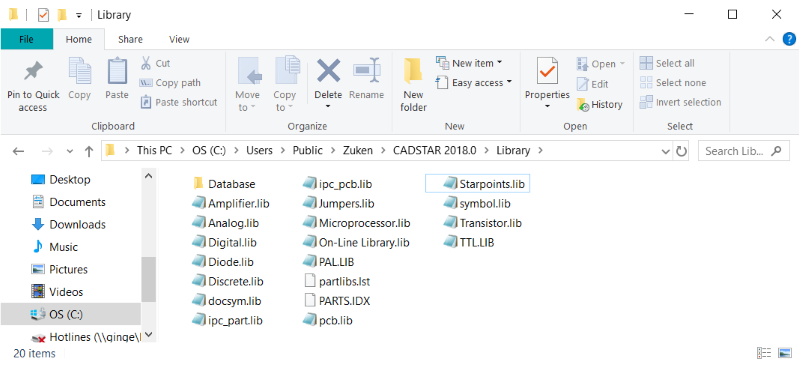Open the Recent locations dropdown arrow
Viewport: 800px width, 365px height.
click(x=70, y=151)
